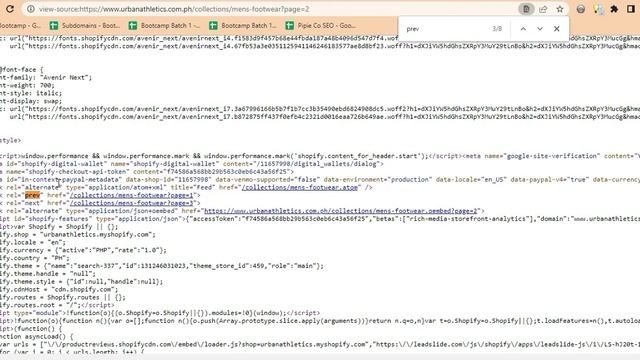Image resolution: width=640 pixels, height=360 pixels.
Task: Reload the page with the refresh icon
Action: coord(9,9)
